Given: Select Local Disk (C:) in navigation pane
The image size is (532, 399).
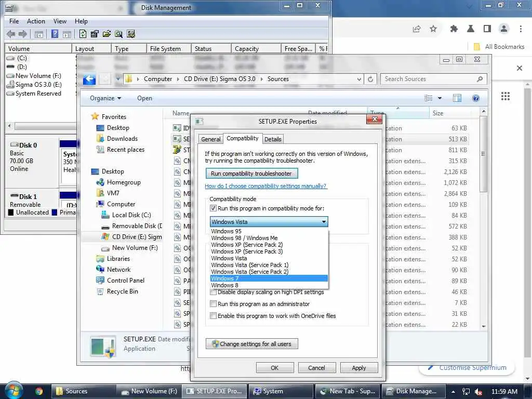Looking at the screenshot, I should (x=126, y=215).
